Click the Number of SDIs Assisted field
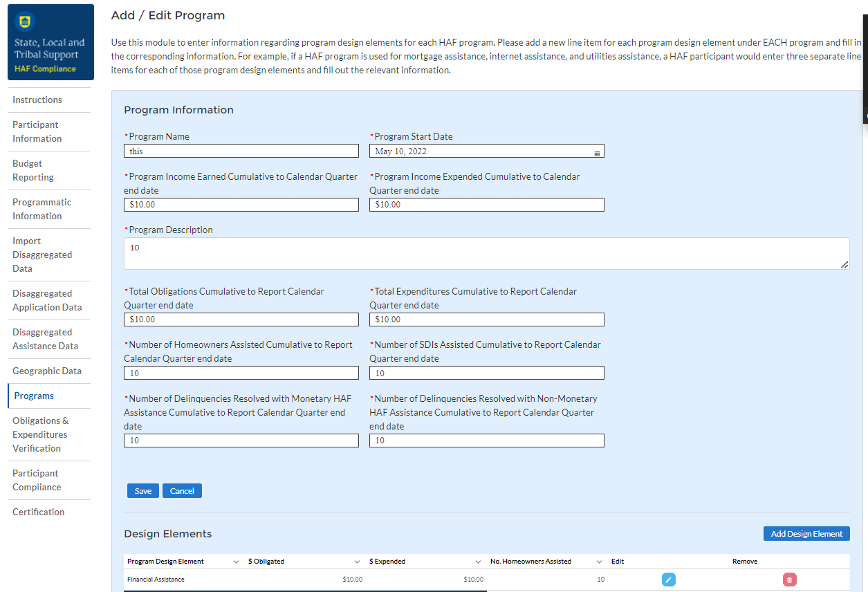The height and width of the screenshot is (592, 868). click(x=486, y=373)
